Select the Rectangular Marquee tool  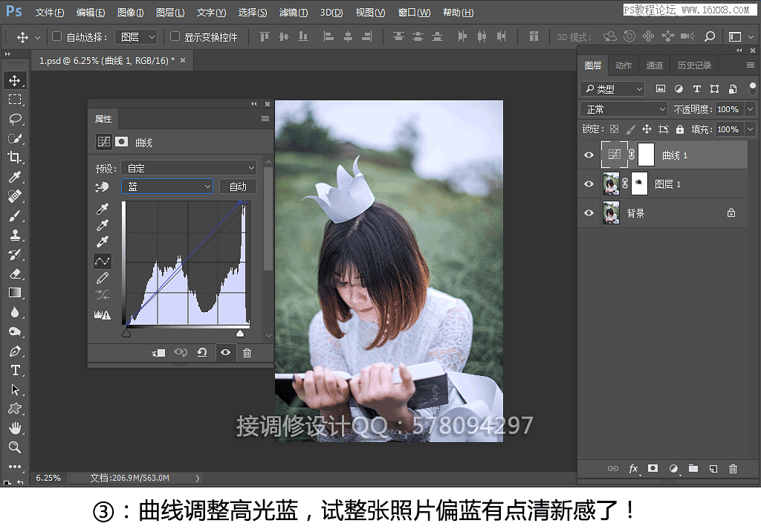pos(15,100)
